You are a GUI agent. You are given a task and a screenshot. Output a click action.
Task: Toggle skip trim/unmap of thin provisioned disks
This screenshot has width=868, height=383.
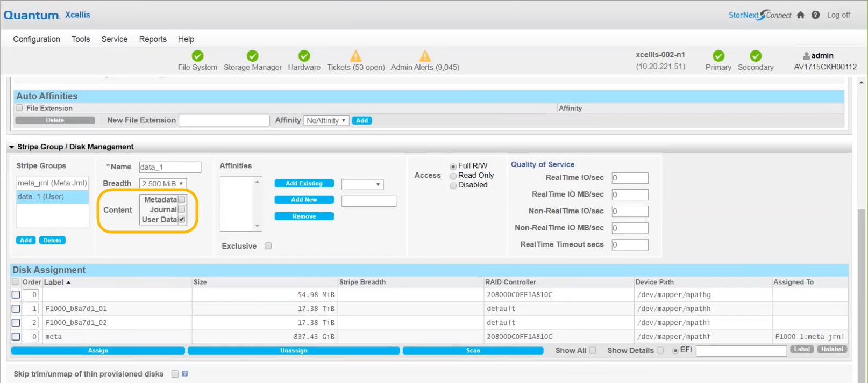(175, 374)
